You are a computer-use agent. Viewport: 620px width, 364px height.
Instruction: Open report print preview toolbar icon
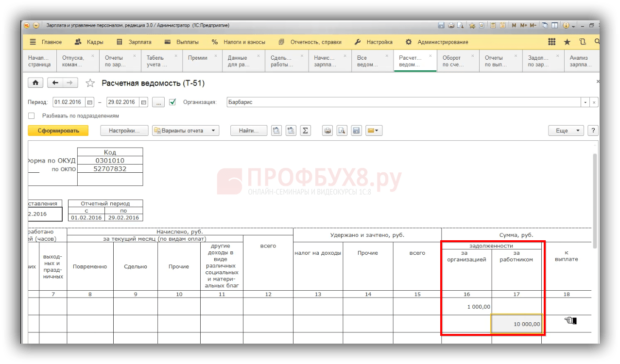point(342,131)
